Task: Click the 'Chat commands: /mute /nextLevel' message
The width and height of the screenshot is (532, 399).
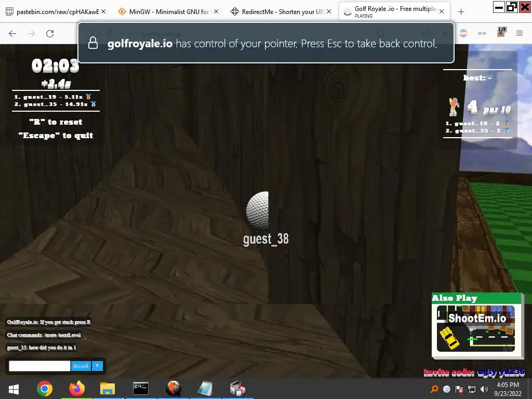Action: click(x=44, y=335)
